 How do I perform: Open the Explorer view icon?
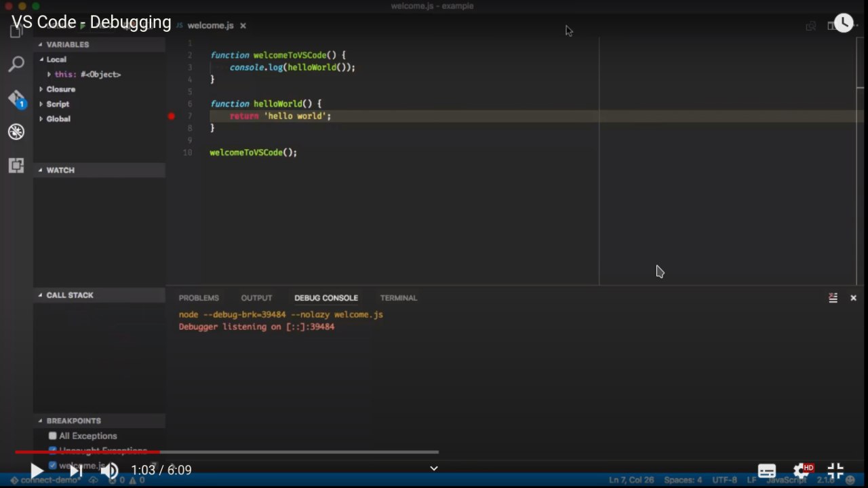pos(16,32)
